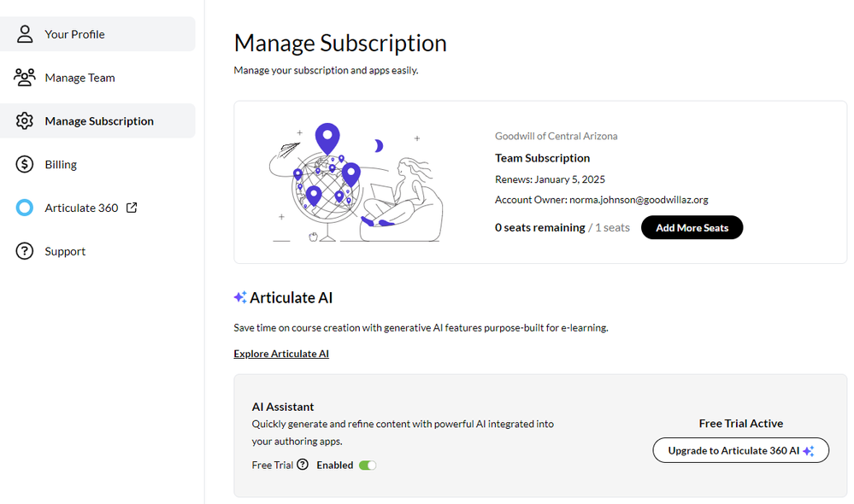Screen dimensions: 854x504
Task: Select Billing in the sidebar
Action: [61, 165]
